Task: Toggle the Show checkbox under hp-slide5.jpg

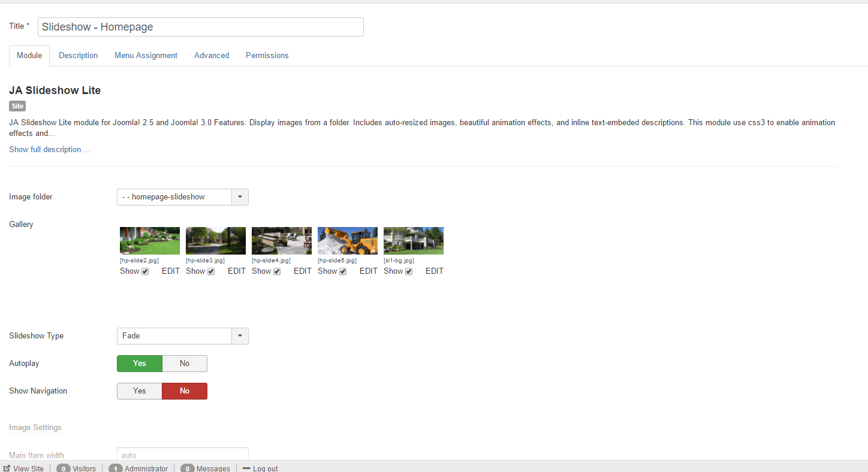Action: point(343,271)
